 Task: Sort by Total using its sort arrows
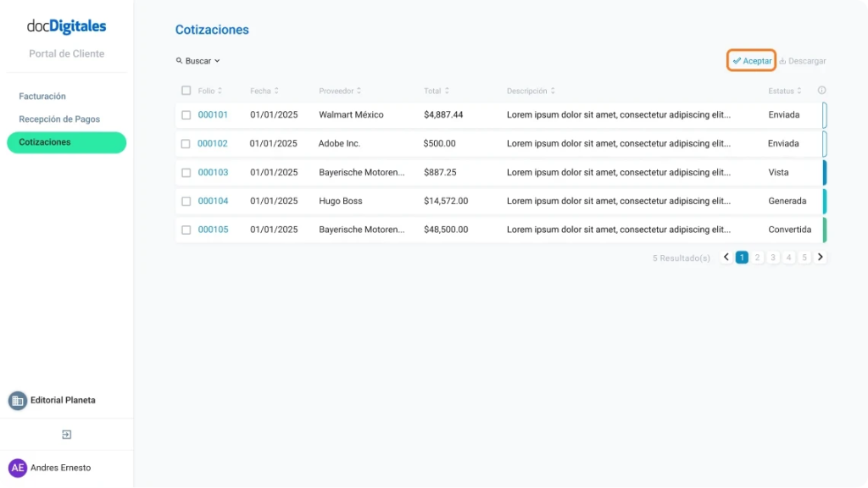click(x=448, y=90)
